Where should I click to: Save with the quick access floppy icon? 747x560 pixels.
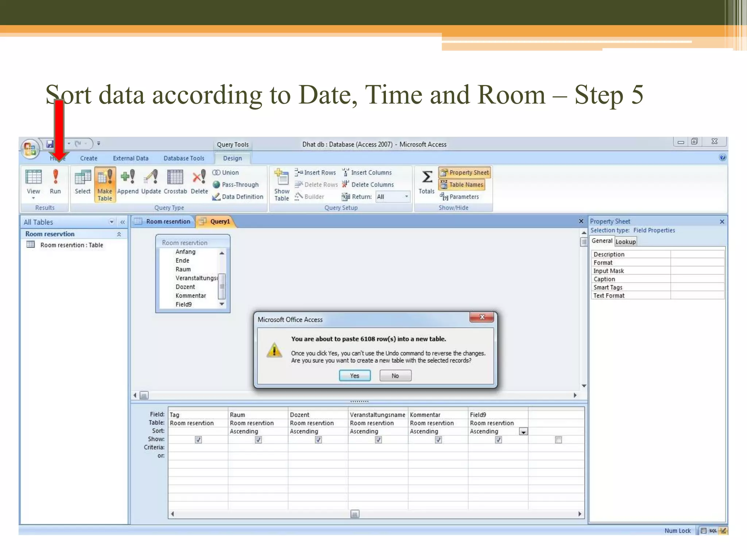tap(50, 144)
